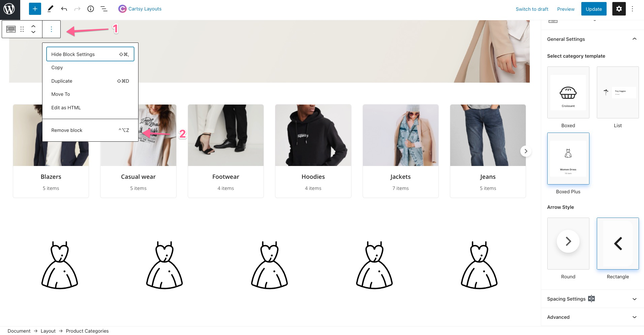Click the "Hoodies" category title
The image size is (644, 335).
click(x=313, y=177)
